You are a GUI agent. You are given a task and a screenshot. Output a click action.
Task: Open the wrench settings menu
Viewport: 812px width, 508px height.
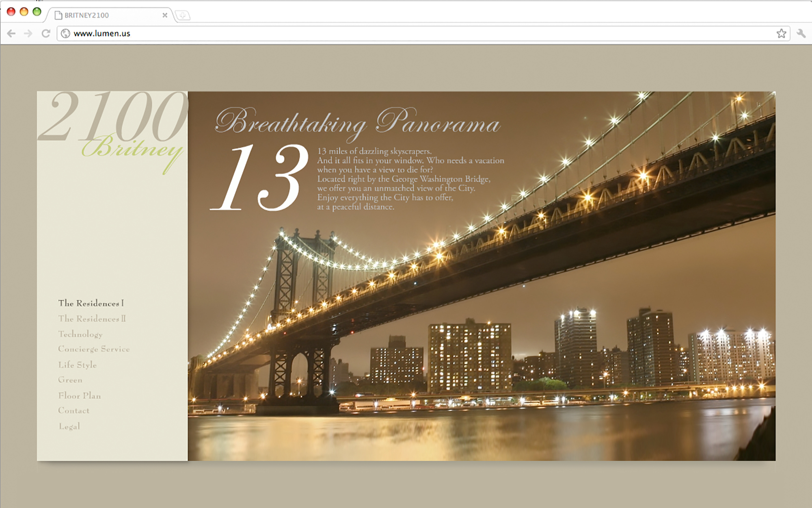coord(801,33)
